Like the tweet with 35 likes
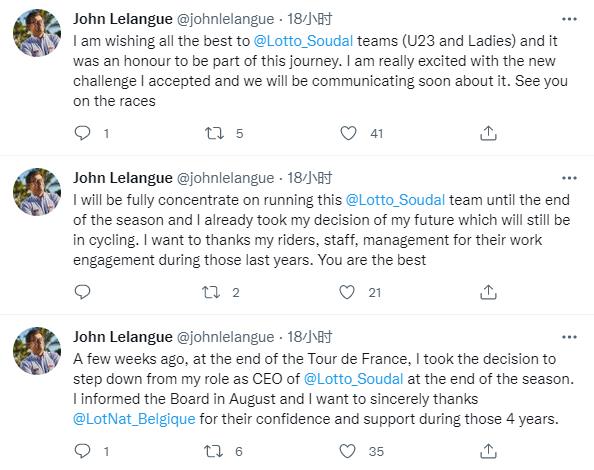 pos(347,451)
